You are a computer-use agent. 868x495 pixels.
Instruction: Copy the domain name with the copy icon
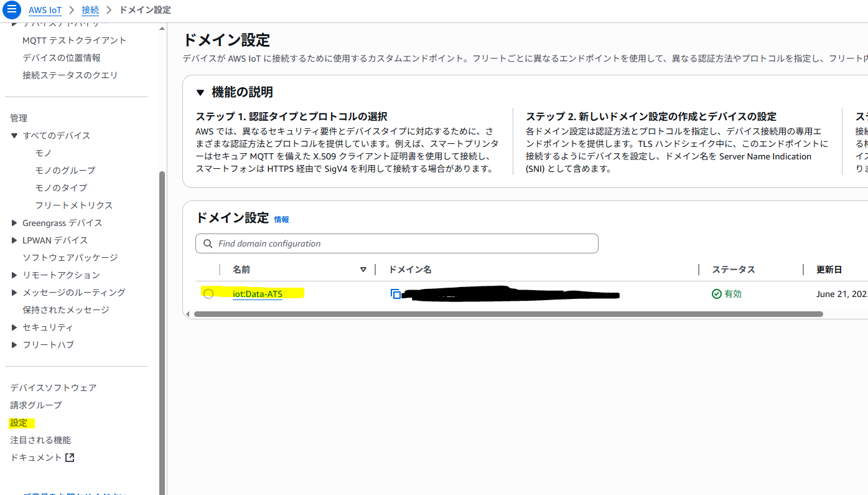(396, 294)
